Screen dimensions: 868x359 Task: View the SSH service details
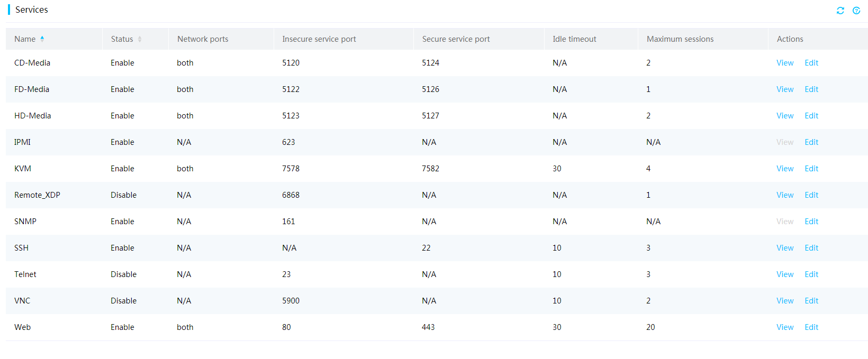click(785, 248)
